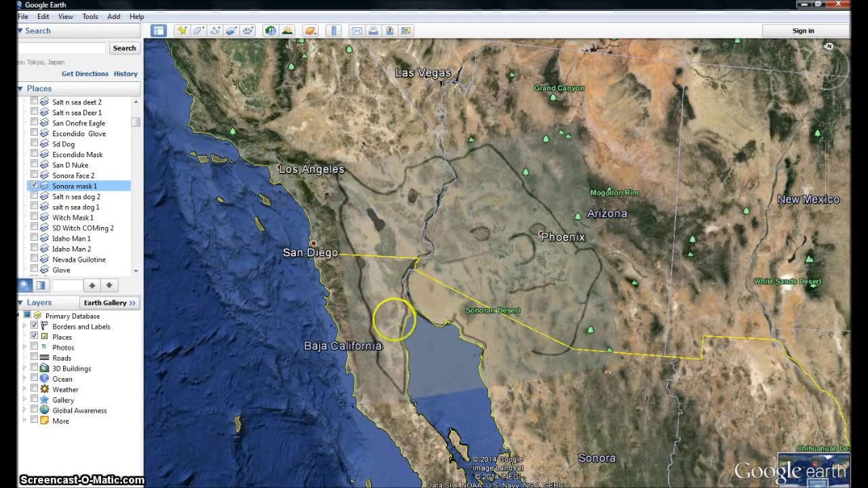Open search History link
This screenshot has height=488, width=868.
(x=125, y=73)
